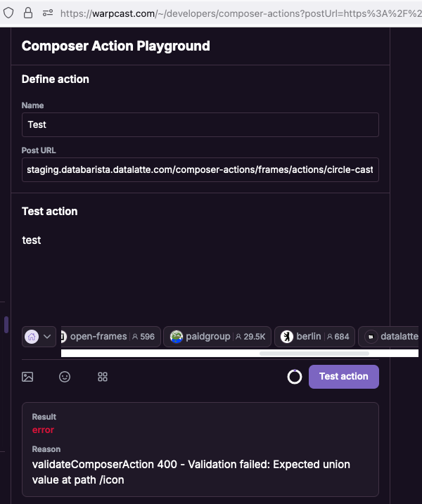This screenshot has width=422, height=504.
Task: Click the composer actions grid icon
Action: pos(103,377)
